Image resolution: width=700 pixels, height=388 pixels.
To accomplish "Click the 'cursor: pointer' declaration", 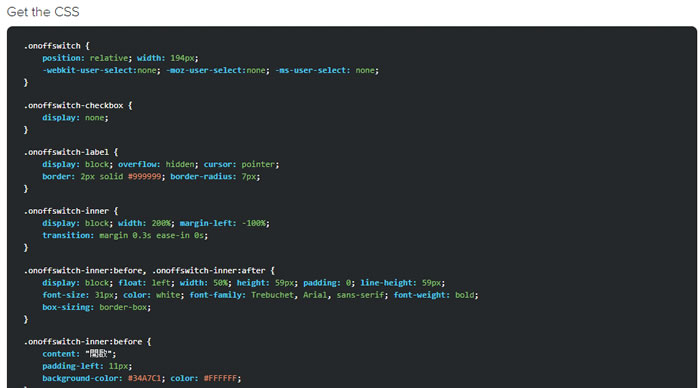I will tap(240, 164).
